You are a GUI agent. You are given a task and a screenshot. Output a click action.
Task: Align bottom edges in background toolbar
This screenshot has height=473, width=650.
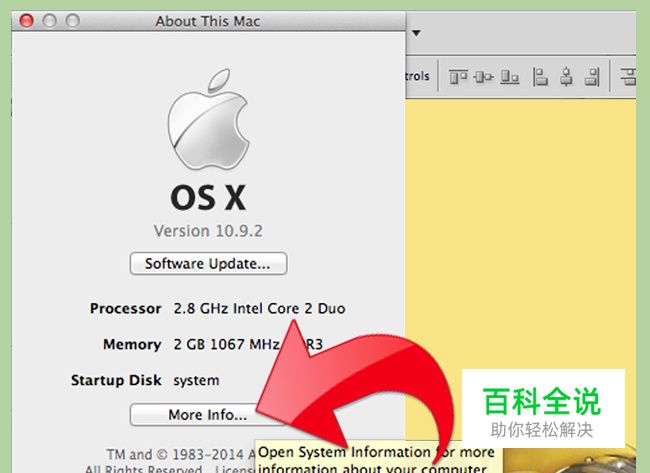pyautogui.click(x=509, y=77)
